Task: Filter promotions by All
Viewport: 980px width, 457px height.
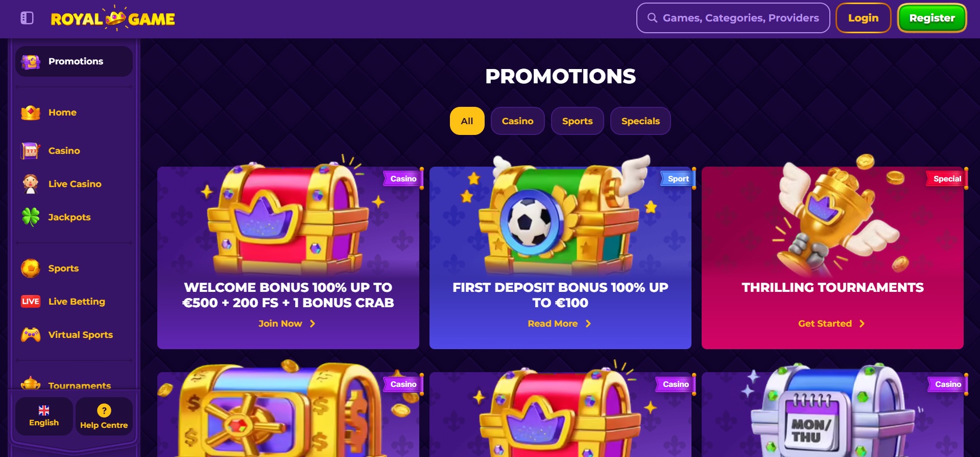Action: coord(467,121)
